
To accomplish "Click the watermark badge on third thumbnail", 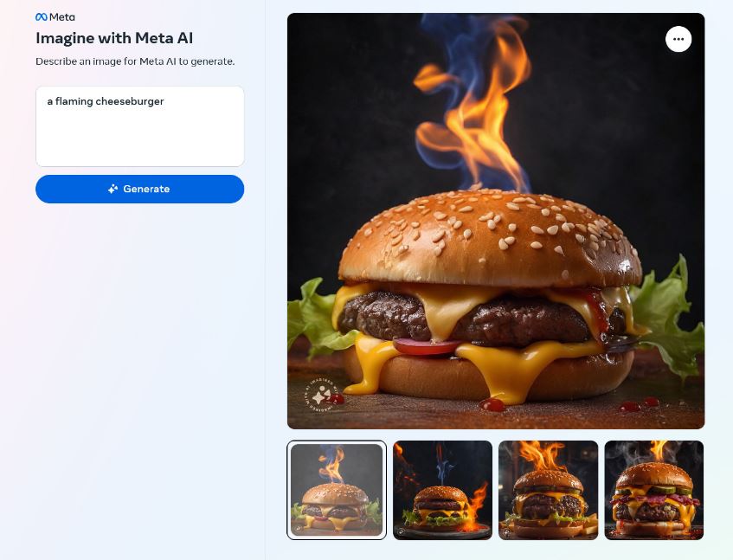I will pos(507,531).
